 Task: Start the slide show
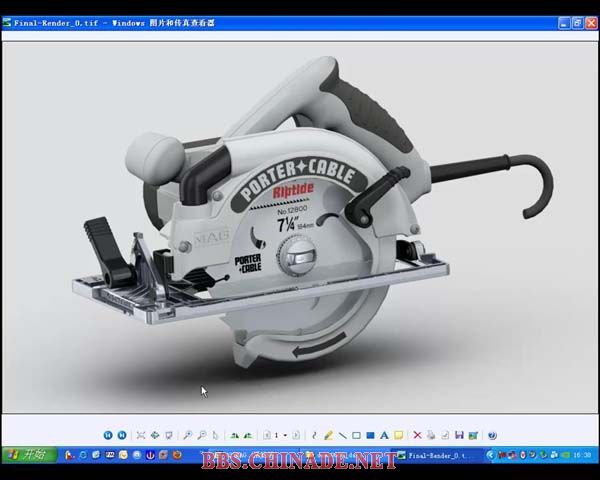169,435
